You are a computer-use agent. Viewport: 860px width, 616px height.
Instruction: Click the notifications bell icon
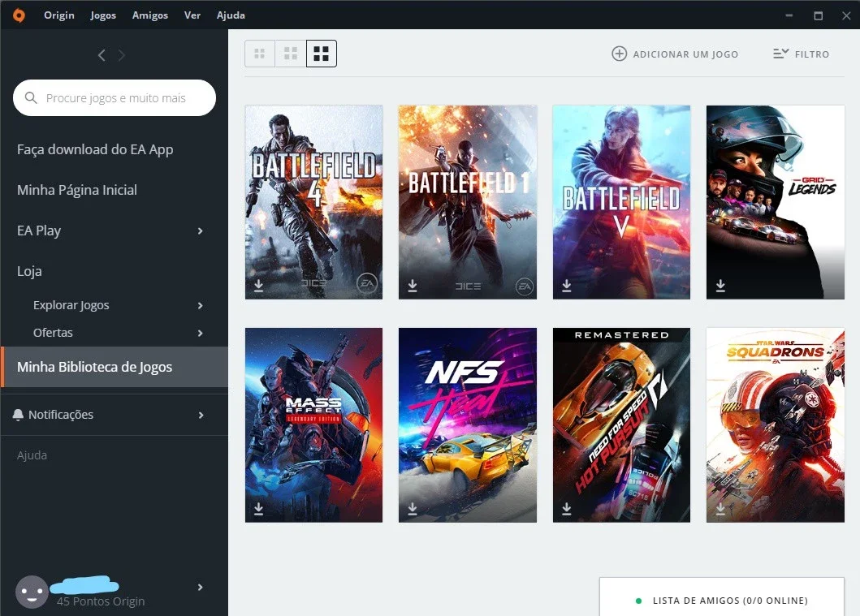pyautogui.click(x=18, y=415)
